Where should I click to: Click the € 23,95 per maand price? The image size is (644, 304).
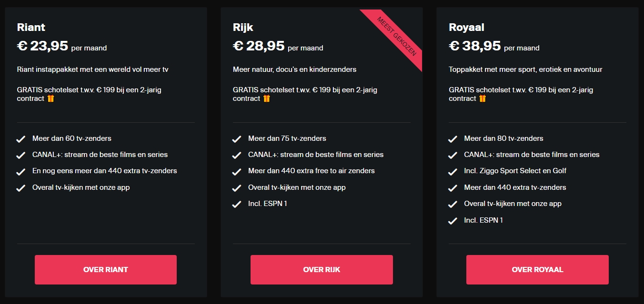coord(62,46)
